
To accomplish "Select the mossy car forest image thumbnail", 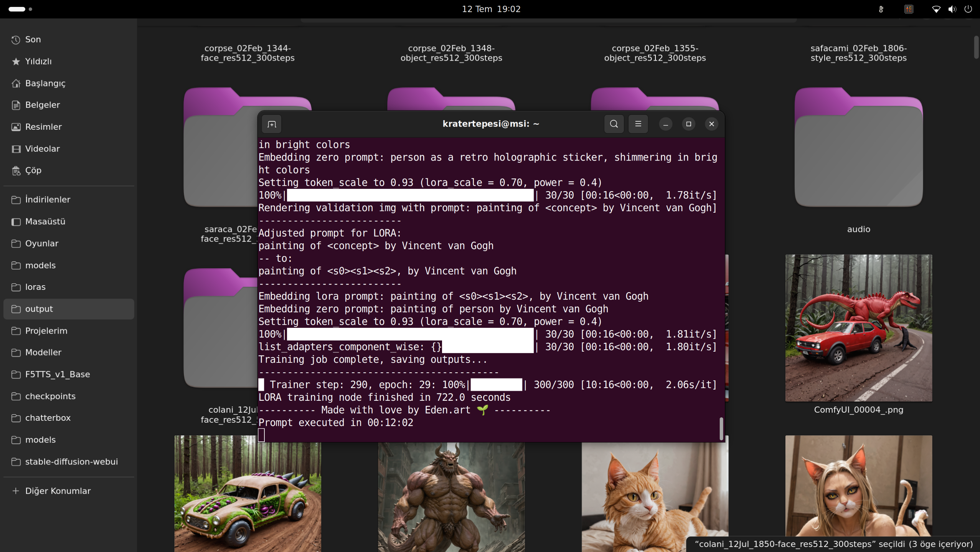I will pos(248,494).
